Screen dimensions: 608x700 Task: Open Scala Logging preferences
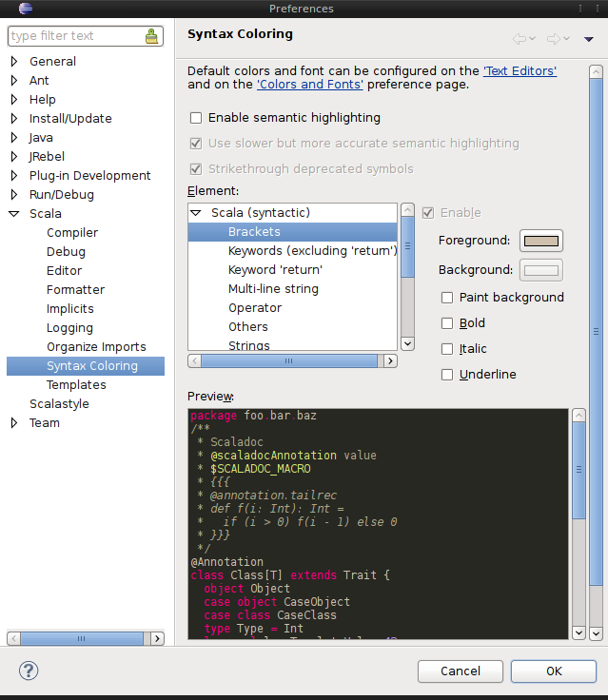(x=69, y=328)
